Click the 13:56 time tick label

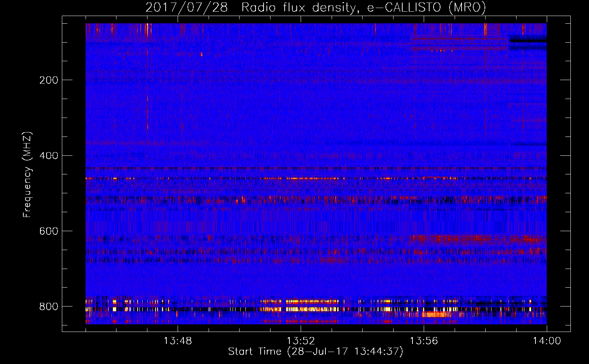point(424,341)
